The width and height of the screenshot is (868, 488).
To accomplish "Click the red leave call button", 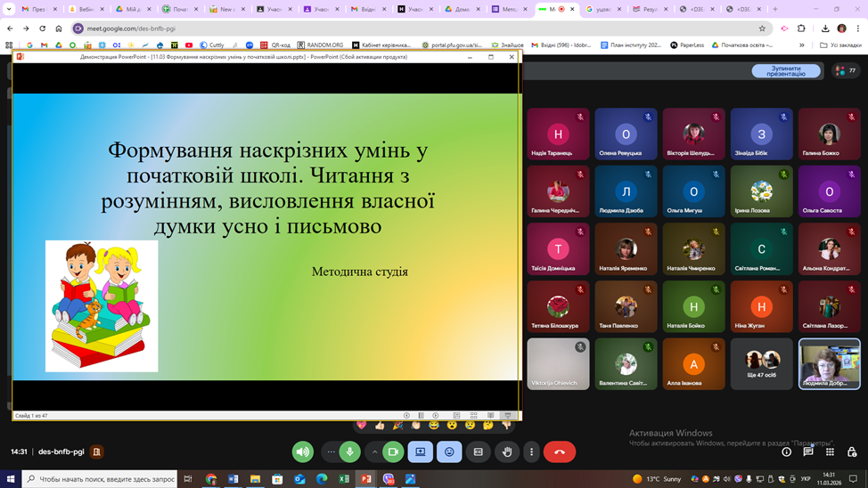I will (x=560, y=452).
